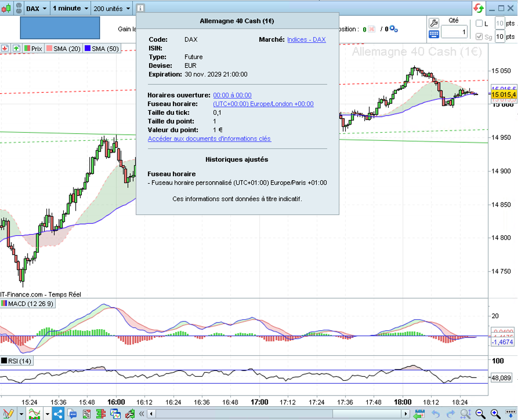Tick the L limit checkbox
Screen dimensions: 518x420
coord(479,23)
